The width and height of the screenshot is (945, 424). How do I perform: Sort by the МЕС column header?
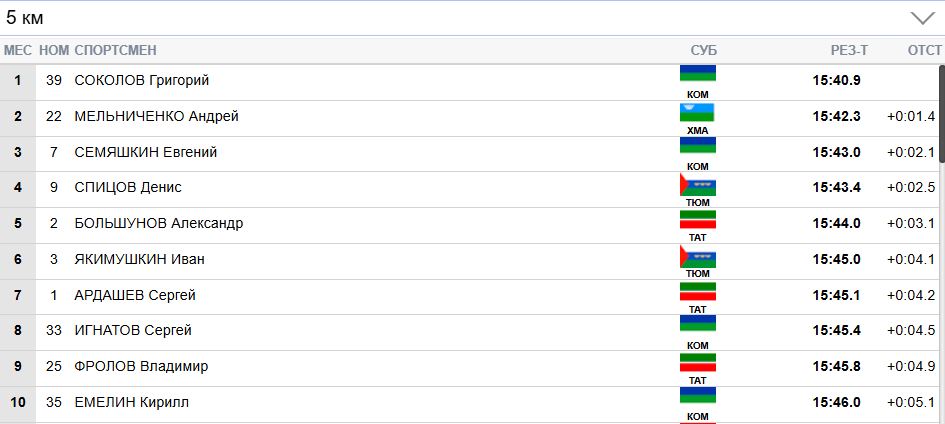pos(18,50)
